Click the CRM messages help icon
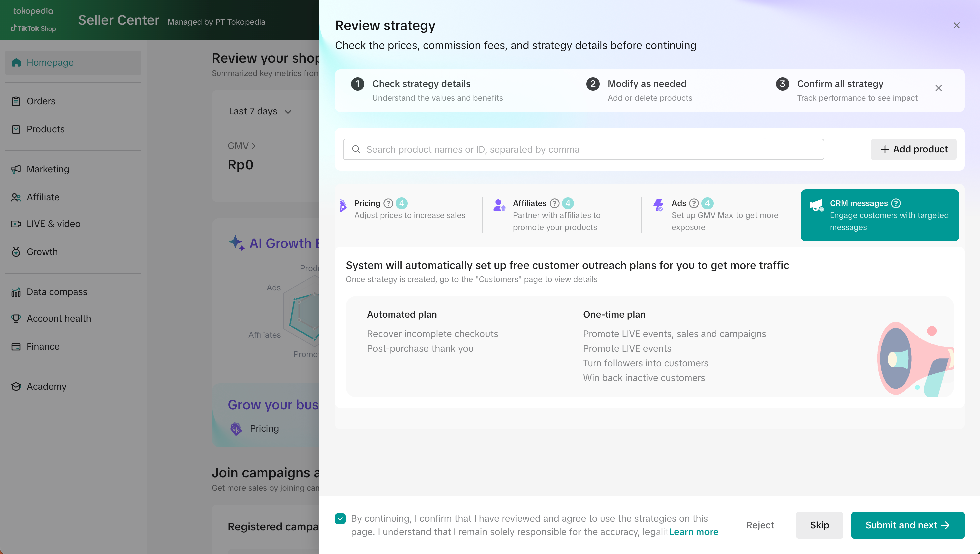 896,203
